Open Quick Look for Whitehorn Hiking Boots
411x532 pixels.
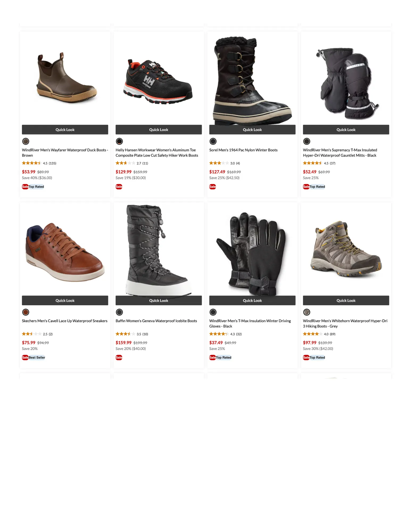pos(346,300)
